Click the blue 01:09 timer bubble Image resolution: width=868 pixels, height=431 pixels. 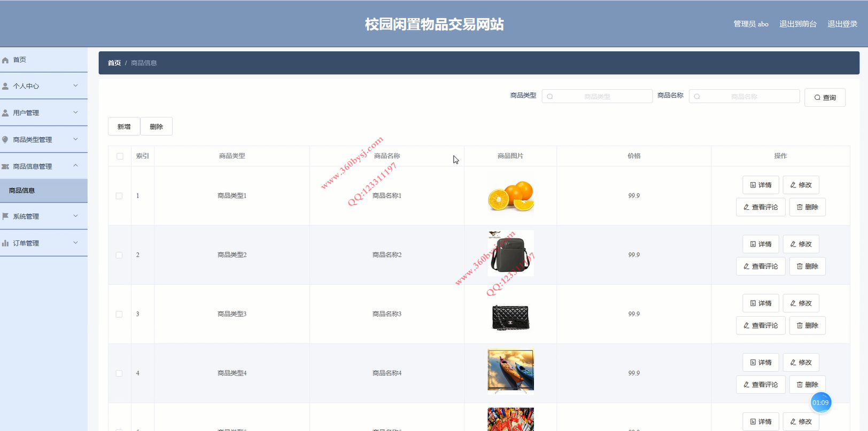tap(820, 403)
